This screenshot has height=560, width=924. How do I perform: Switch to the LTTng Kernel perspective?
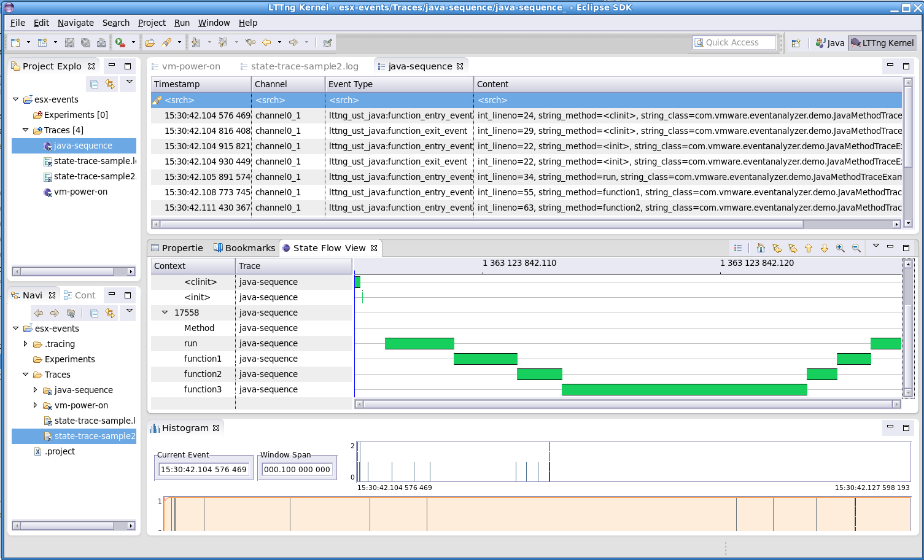[x=882, y=43]
